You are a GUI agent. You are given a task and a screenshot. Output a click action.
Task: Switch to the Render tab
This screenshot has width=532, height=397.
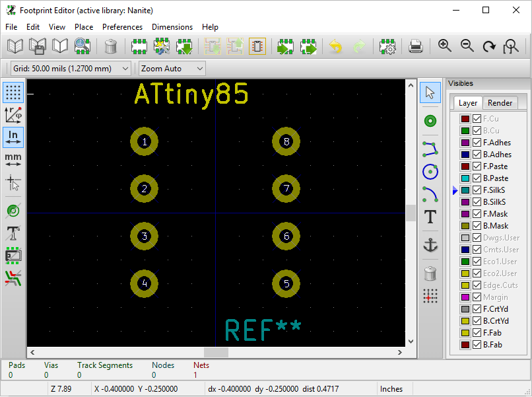[500, 103]
